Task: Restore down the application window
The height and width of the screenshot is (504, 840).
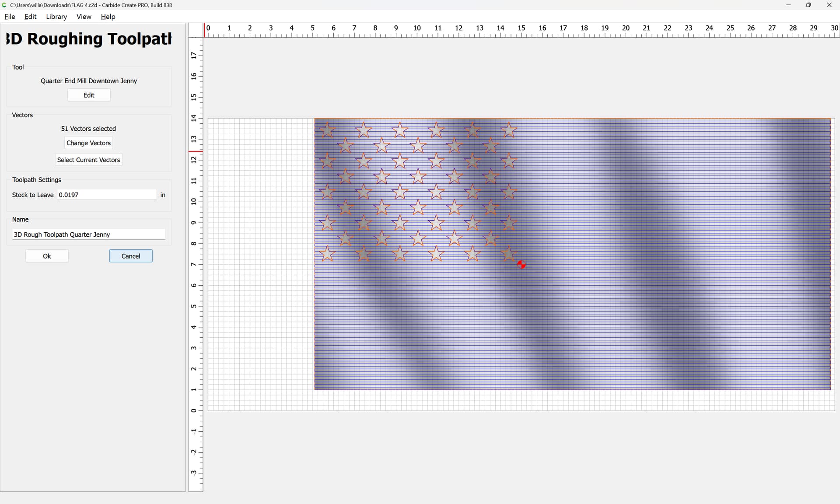Action: click(x=808, y=5)
